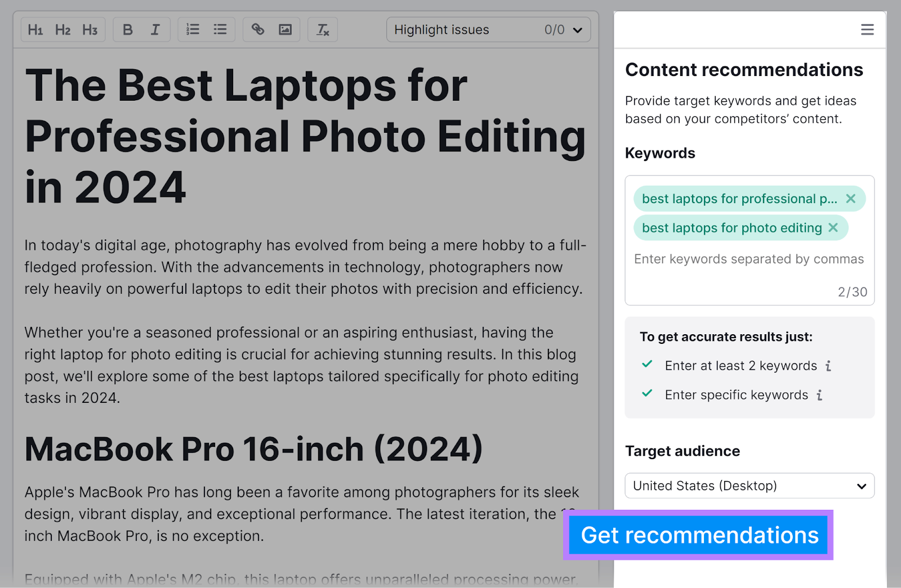901x588 pixels.
Task: Apply Heading 2 formatting
Action: click(62, 29)
